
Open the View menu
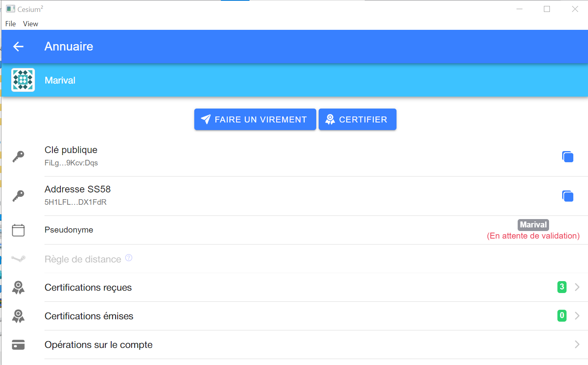[31, 24]
